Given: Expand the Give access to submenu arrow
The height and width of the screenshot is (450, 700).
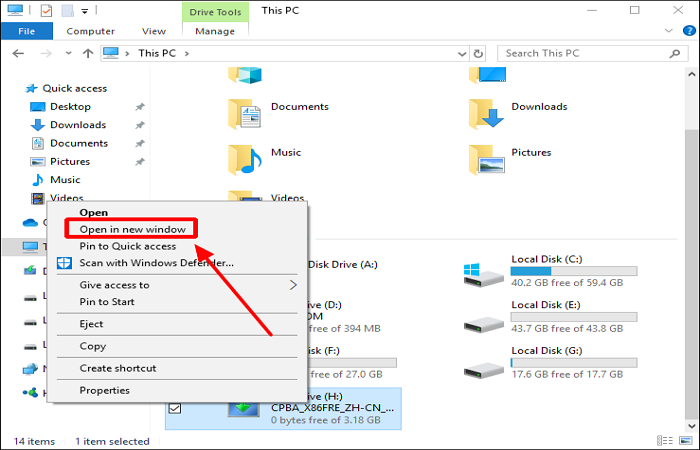Looking at the screenshot, I should click(293, 285).
